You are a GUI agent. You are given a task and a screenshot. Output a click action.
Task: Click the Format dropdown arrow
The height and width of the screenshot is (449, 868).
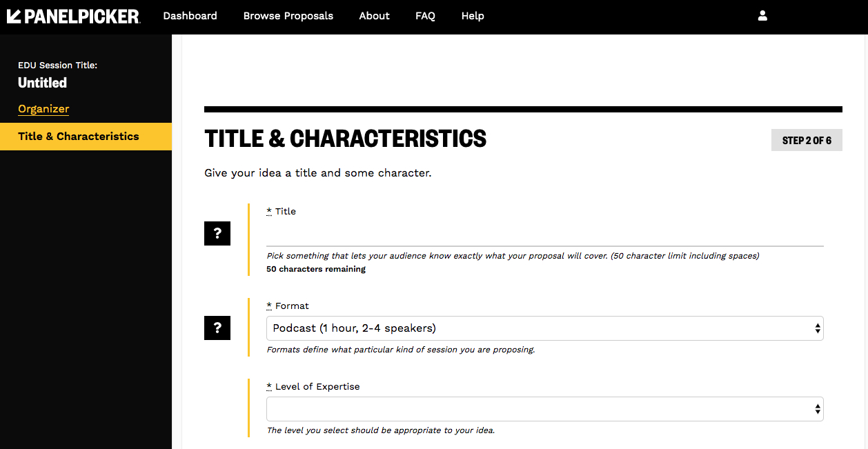click(818, 328)
